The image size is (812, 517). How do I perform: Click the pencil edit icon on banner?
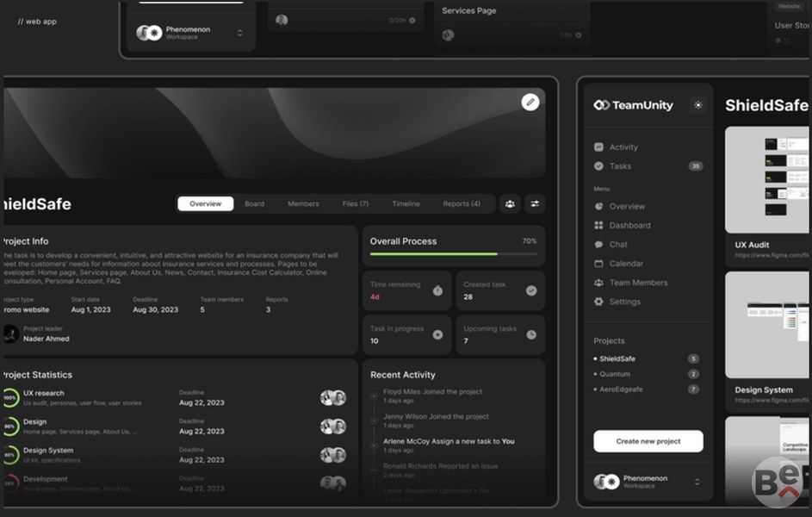[x=530, y=102]
